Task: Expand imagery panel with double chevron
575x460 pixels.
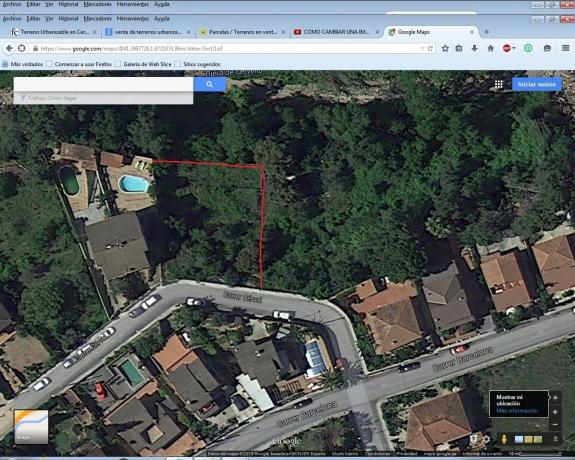Action: point(556,439)
